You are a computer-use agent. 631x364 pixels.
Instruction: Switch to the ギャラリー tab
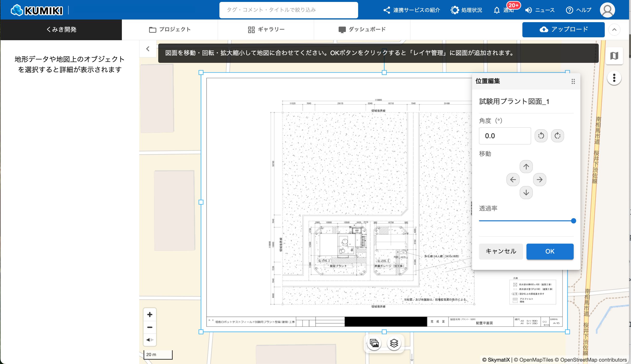pos(266,30)
